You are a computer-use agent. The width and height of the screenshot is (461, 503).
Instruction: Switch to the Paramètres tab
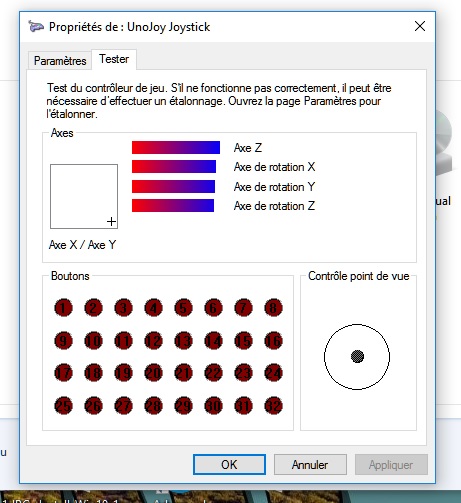point(60,61)
